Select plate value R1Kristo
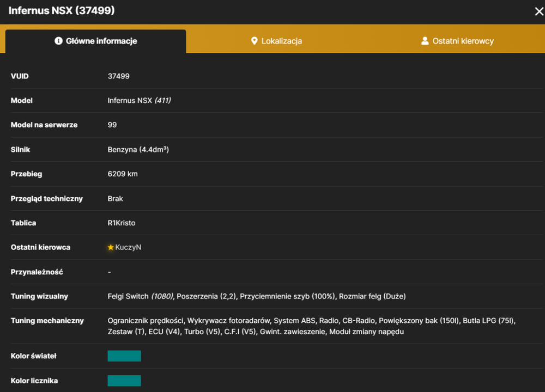The height and width of the screenshot is (392, 545). click(122, 223)
